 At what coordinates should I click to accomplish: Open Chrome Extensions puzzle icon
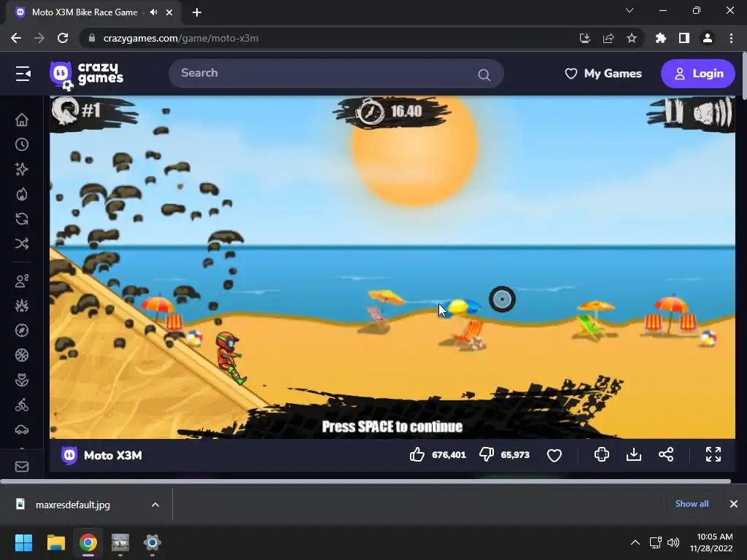tap(661, 38)
